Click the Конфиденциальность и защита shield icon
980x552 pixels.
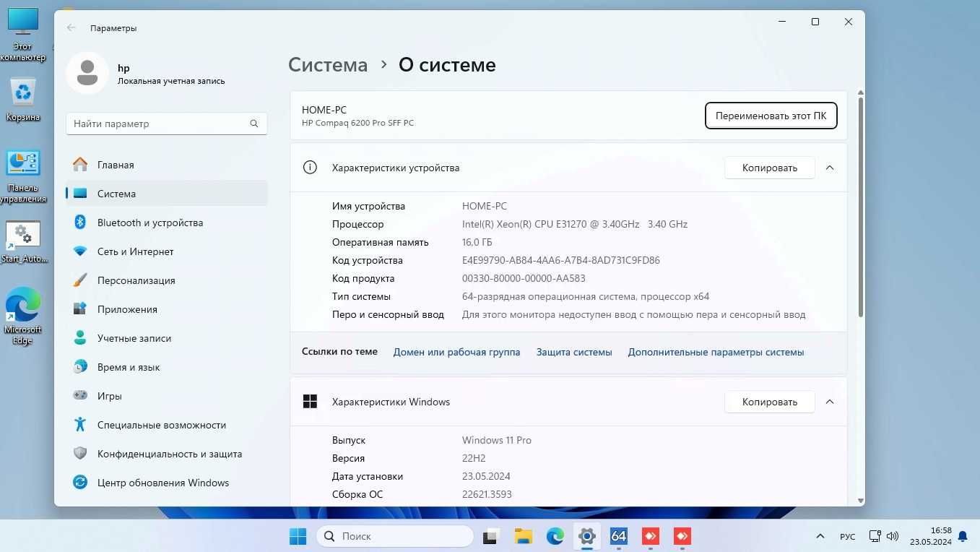(81, 454)
